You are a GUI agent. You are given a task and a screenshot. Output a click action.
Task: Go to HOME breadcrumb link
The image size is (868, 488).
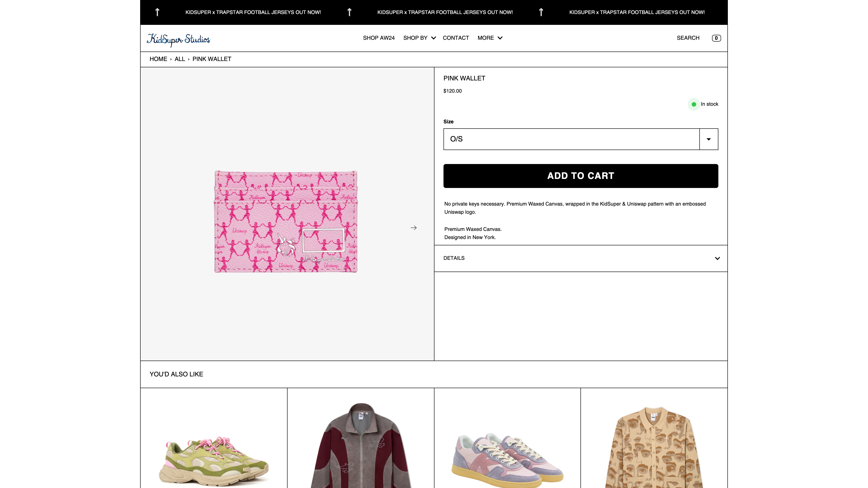click(158, 59)
